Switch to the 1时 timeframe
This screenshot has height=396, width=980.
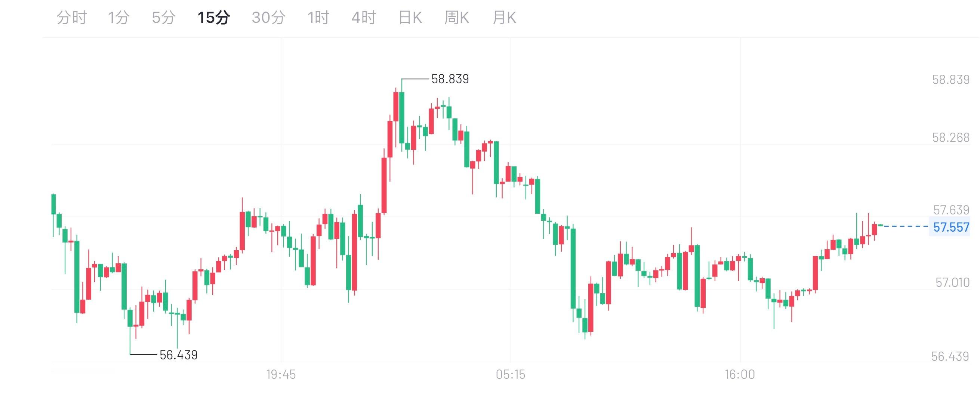(x=319, y=17)
